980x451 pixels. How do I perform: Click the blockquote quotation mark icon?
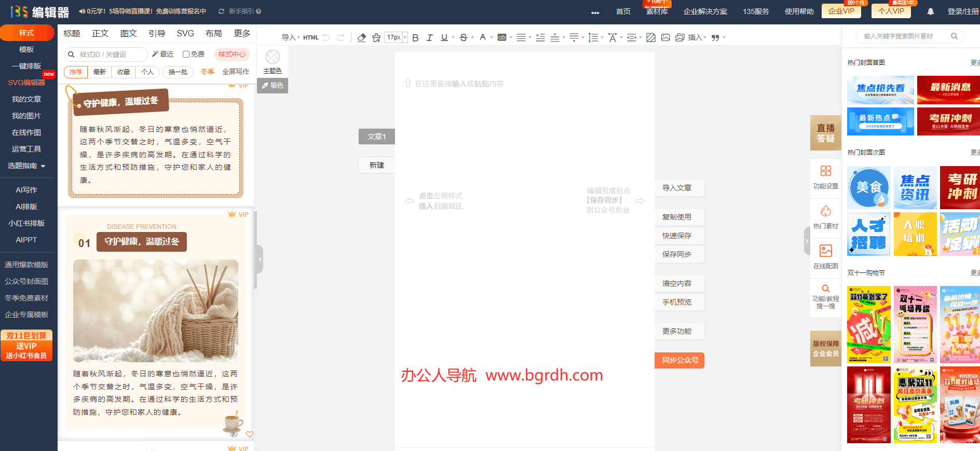[x=715, y=37]
